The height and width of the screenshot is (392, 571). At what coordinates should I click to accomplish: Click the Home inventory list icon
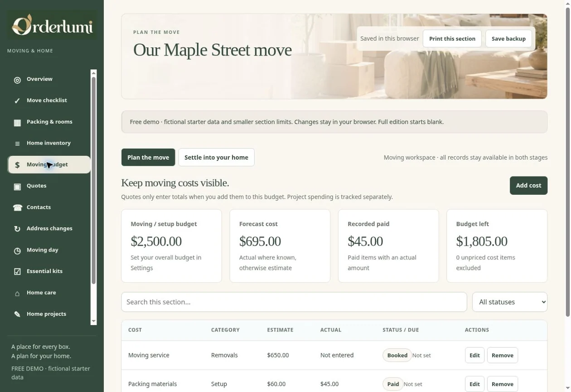(17, 144)
